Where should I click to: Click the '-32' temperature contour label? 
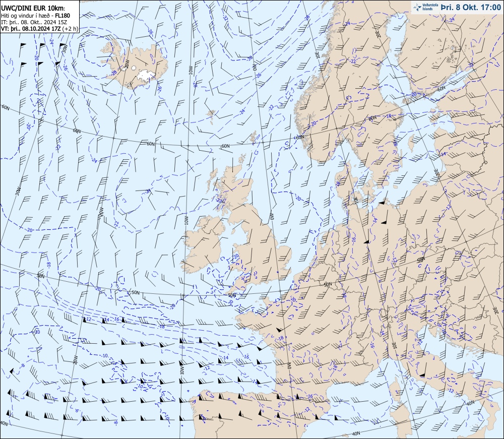tap(226, 19)
